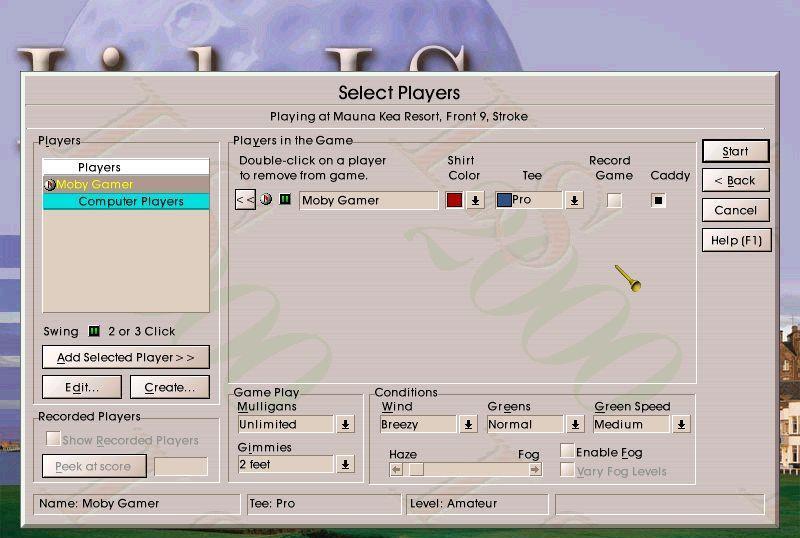Viewport: 800px width, 538px height.
Task: Click the green swing type icon beside Moby Gamer field
Action: coord(285,200)
